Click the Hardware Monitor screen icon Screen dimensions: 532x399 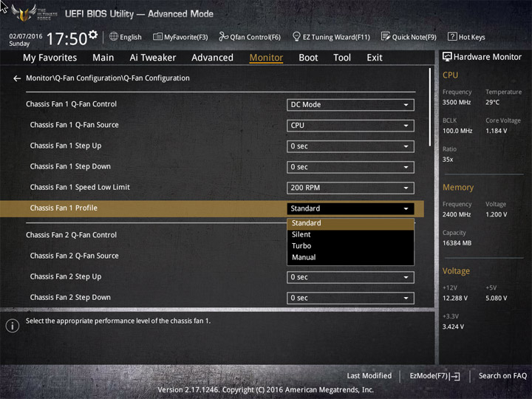click(x=447, y=57)
